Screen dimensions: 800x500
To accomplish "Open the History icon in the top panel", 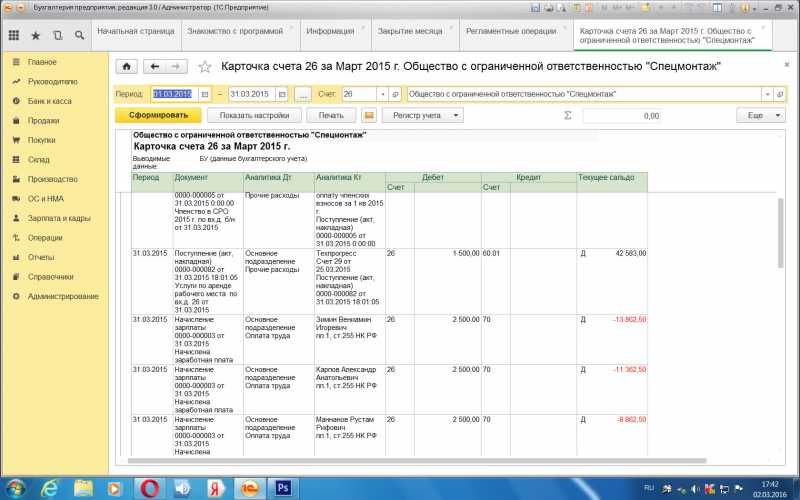I will [57, 35].
